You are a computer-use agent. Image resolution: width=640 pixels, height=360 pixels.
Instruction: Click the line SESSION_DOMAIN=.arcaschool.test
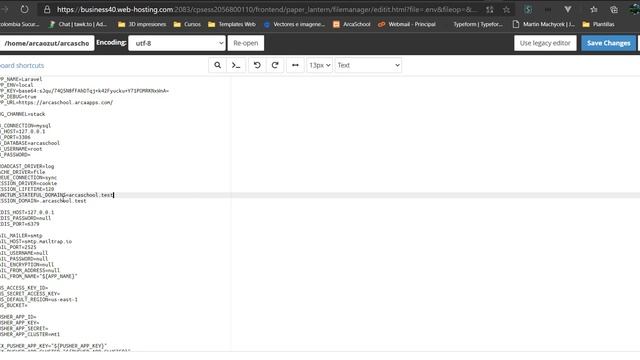tap(43, 201)
